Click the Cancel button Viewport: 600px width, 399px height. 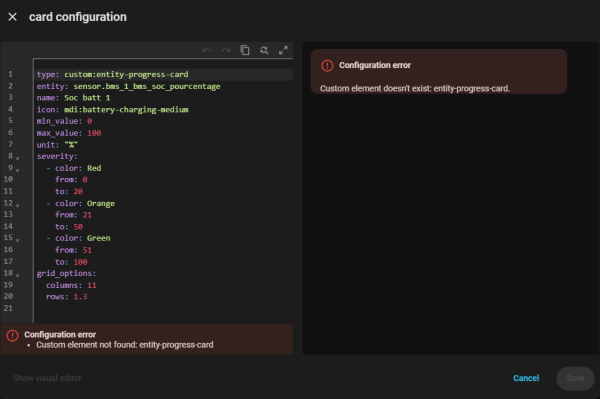[x=526, y=378]
